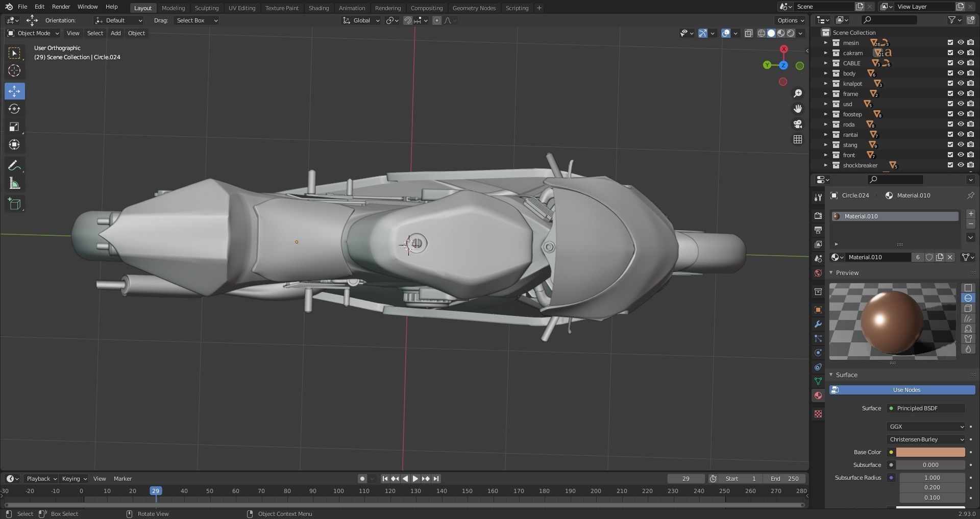Image resolution: width=980 pixels, height=519 pixels.
Task: Click the Zoom view magnifier icon
Action: (x=798, y=93)
